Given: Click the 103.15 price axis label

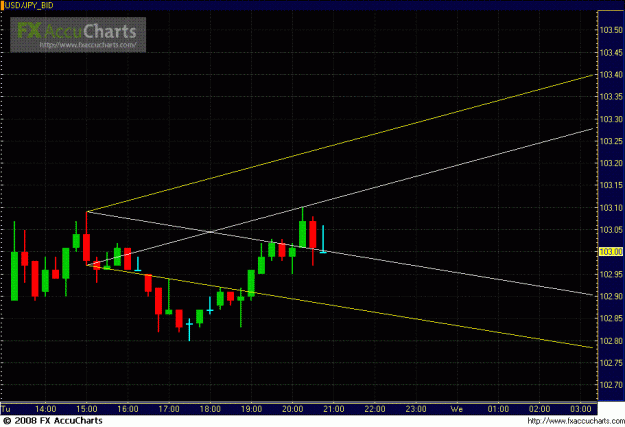Looking at the screenshot, I should tap(611, 185).
